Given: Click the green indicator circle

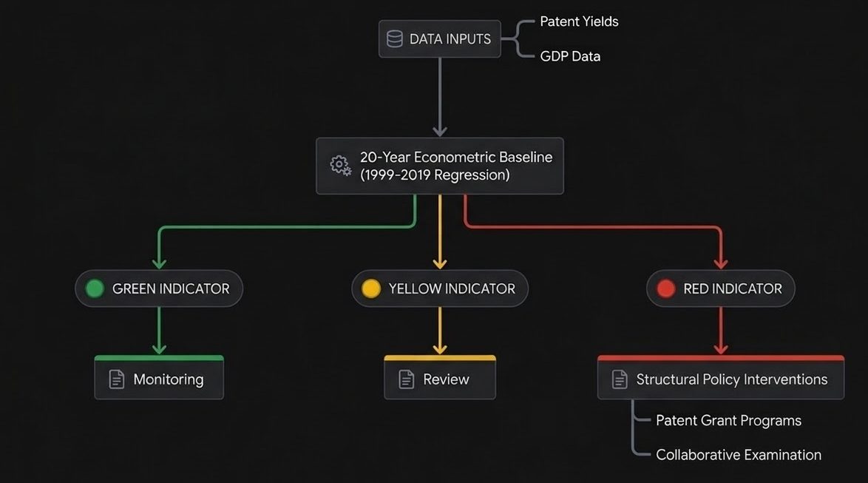Looking at the screenshot, I should tap(95, 288).
